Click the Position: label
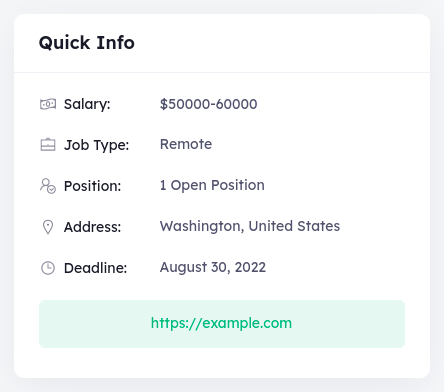This screenshot has width=444, height=392. (92, 186)
